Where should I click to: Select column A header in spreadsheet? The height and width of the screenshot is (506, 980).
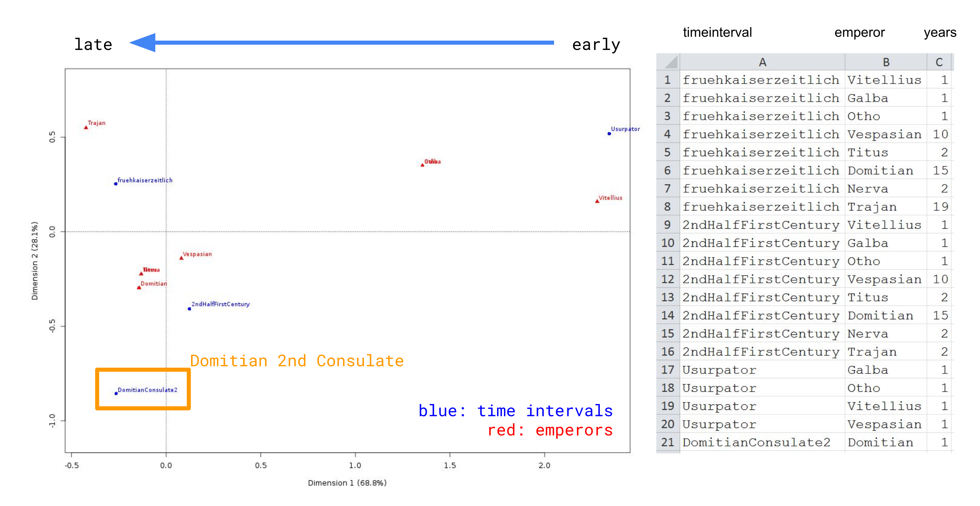click(762, 62)
